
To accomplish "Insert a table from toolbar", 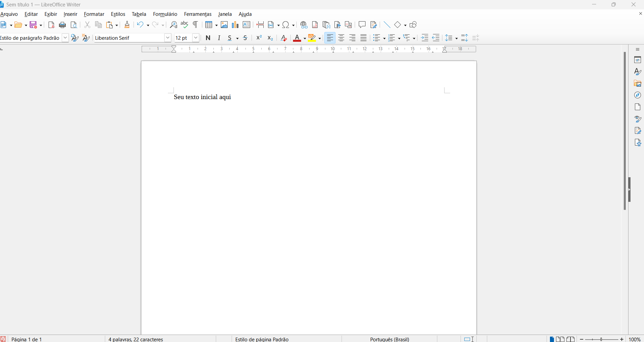I will (209, 25).
